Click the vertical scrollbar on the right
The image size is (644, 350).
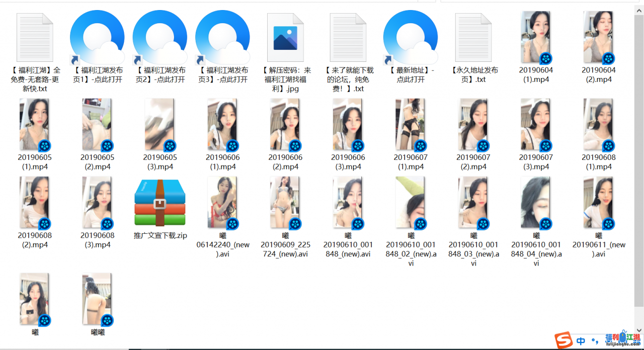coord(638,151)
